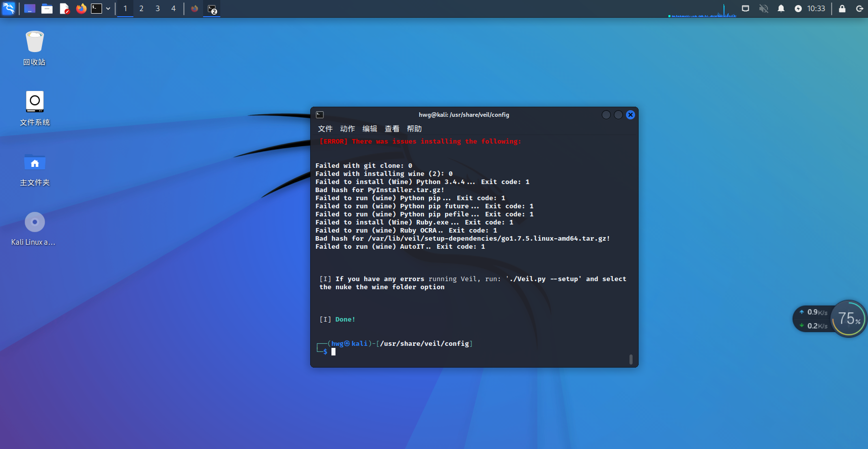Click the '/usr/share/veil/config' path in the prompt
Image resolution: width=868 pixels, height=449 pixels.
point(424,344)
